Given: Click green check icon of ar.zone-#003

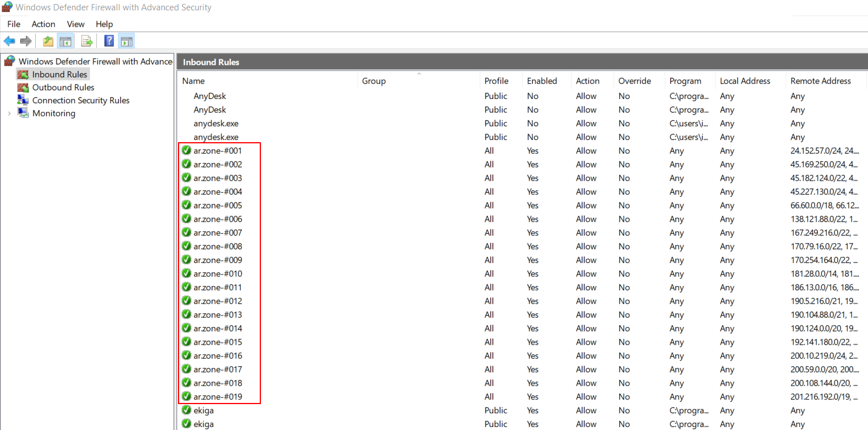Looking at the screenshot, I should coord(187,178).
